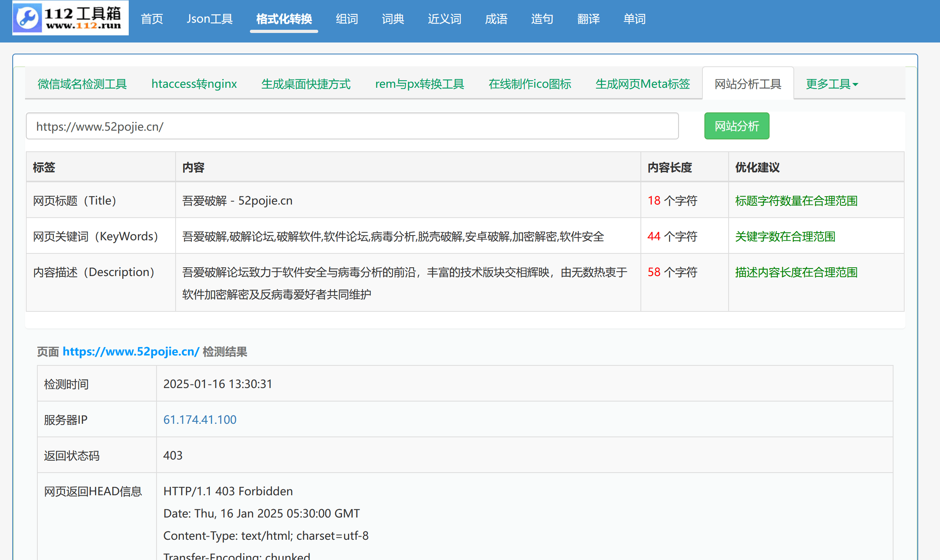
Task: Click the 网页标题 (Title) row label
Action: tap(75, 201)
